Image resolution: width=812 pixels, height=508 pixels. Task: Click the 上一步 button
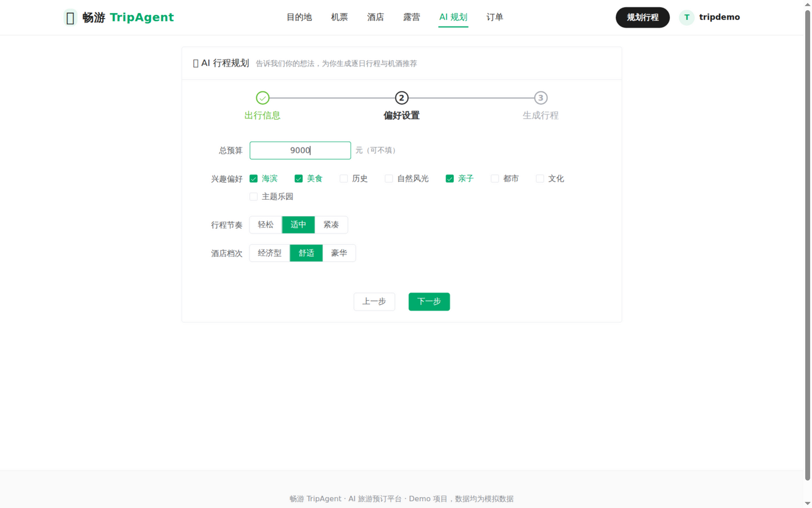pyautogui.click(x=374, y=301)
